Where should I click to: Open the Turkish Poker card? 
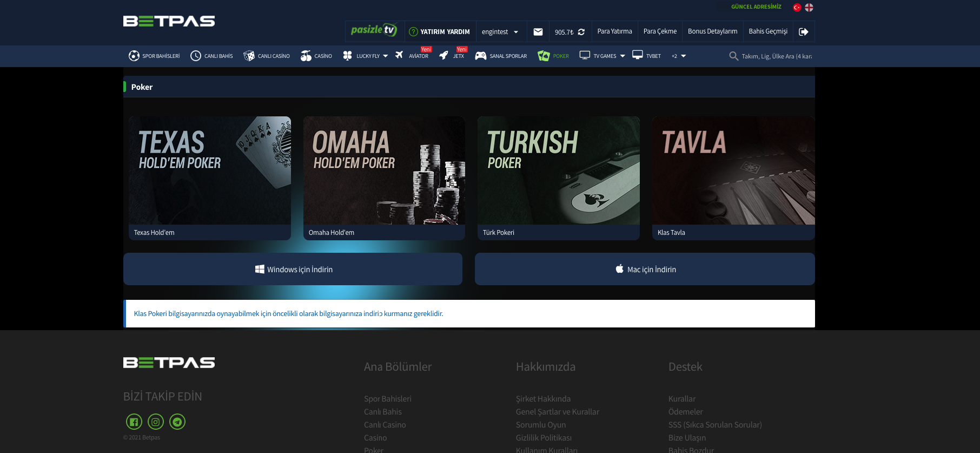click(559, 170)
